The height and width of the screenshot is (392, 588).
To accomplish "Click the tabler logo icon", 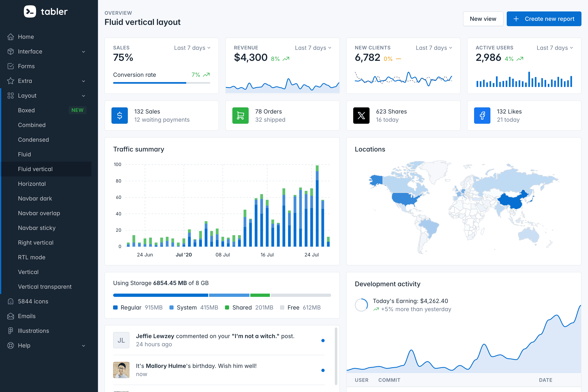I will pyautogui.click(x=30, y=11).
